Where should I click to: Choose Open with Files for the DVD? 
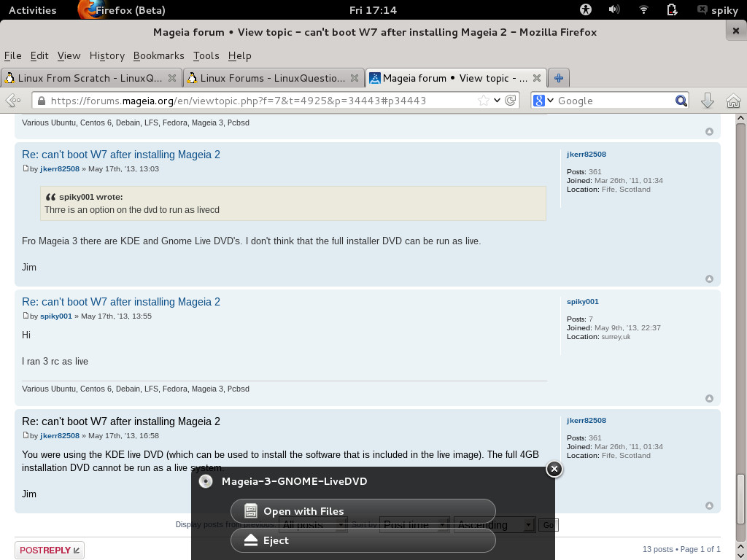pyautogui.click(x=363, y=511)
